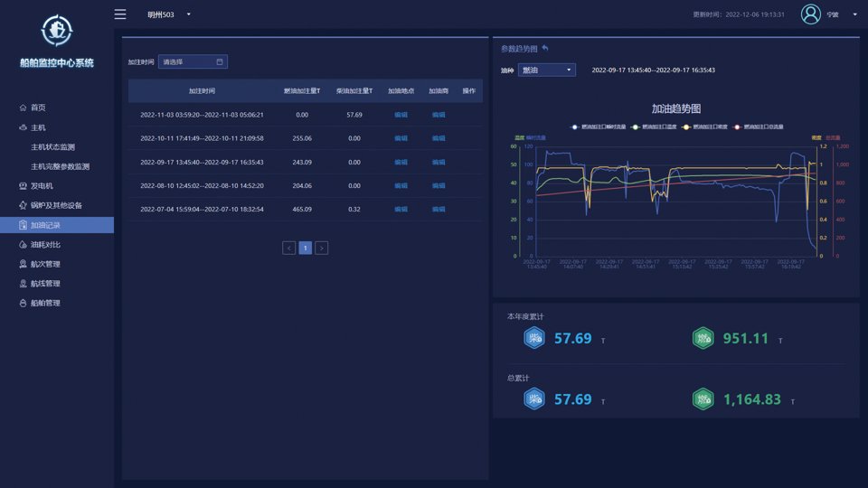This screenshot has width=868, height=488.
Task: Click the back arrow beside 参数趋势图
Action: click(x=545, y=49)
